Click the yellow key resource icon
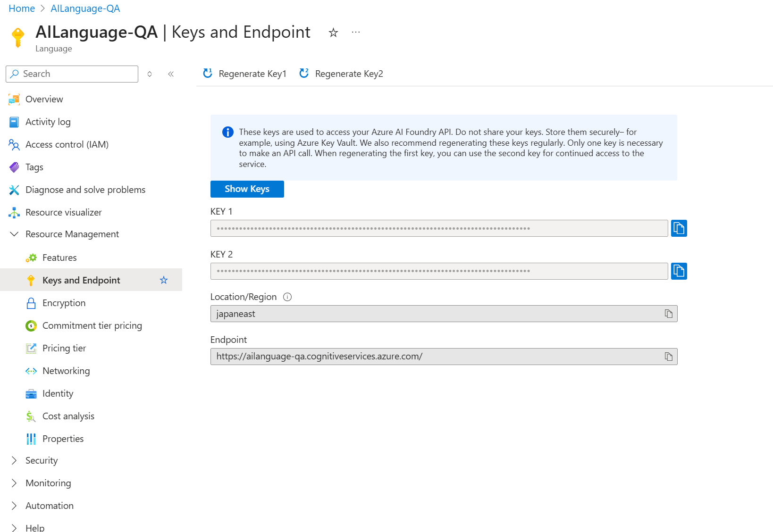This screenshot has width=773, height=532. click(18, 38)
